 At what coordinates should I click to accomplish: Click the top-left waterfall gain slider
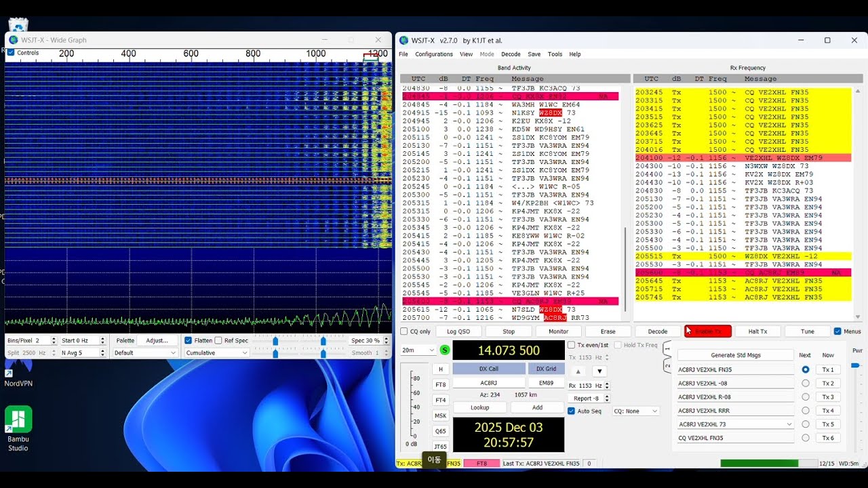coord(275,340)
